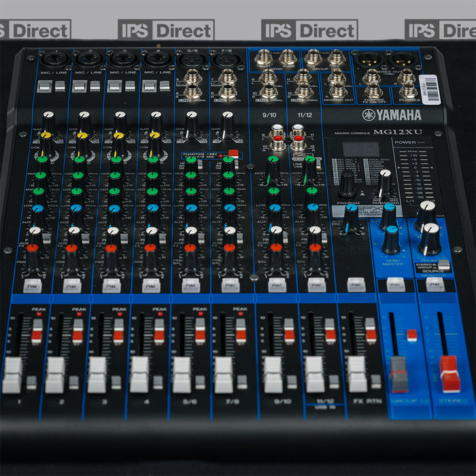Click the STEREO OUT left XLR connector

(x=369, y=59)
